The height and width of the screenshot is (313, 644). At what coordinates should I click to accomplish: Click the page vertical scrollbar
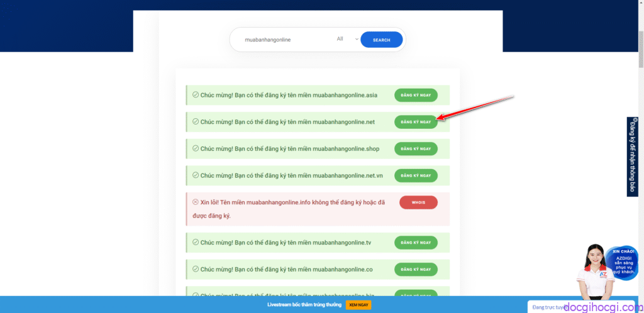click(641, 49)
